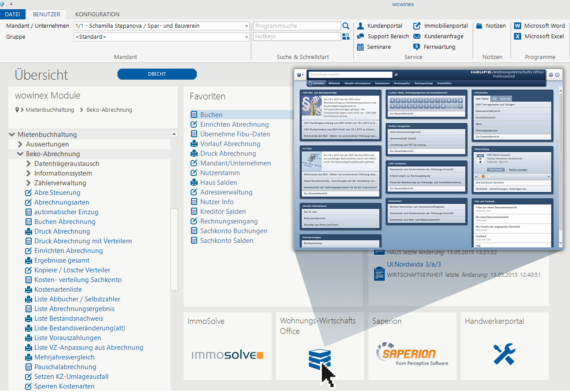Click the Hotkeys grid icon

pos(346,37)
